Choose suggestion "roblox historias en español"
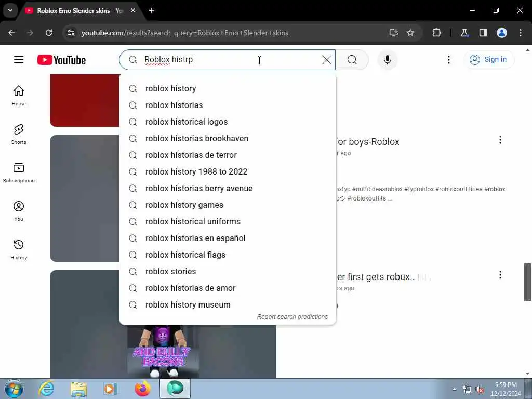 click(228, 238)
